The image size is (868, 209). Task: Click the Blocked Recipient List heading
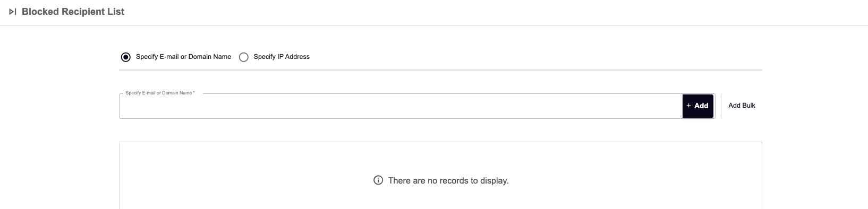tap(73, 12)
